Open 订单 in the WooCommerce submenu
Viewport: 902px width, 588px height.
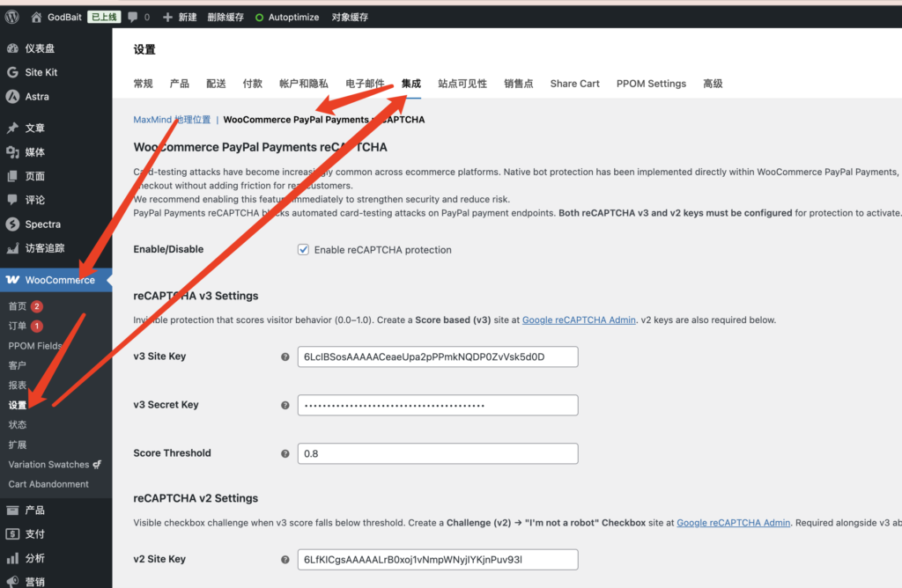pyautogui.click(x=18, y=327)
